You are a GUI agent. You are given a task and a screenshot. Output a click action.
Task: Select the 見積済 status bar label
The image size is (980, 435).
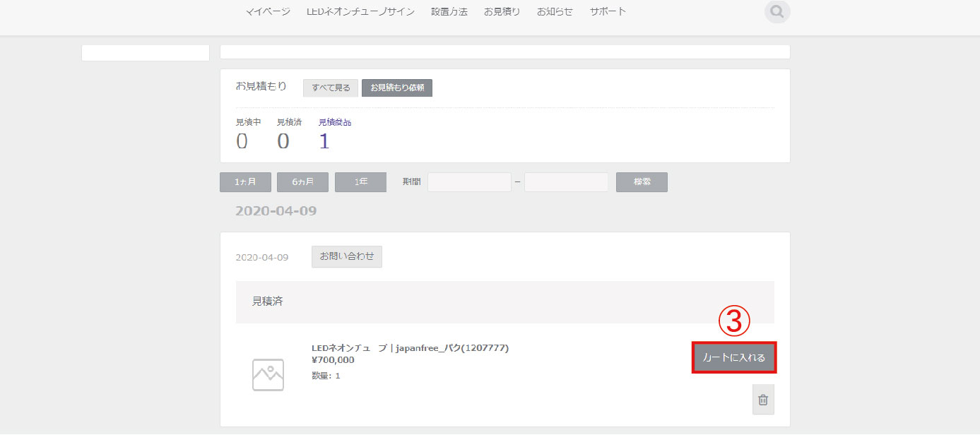pos(268,302)
